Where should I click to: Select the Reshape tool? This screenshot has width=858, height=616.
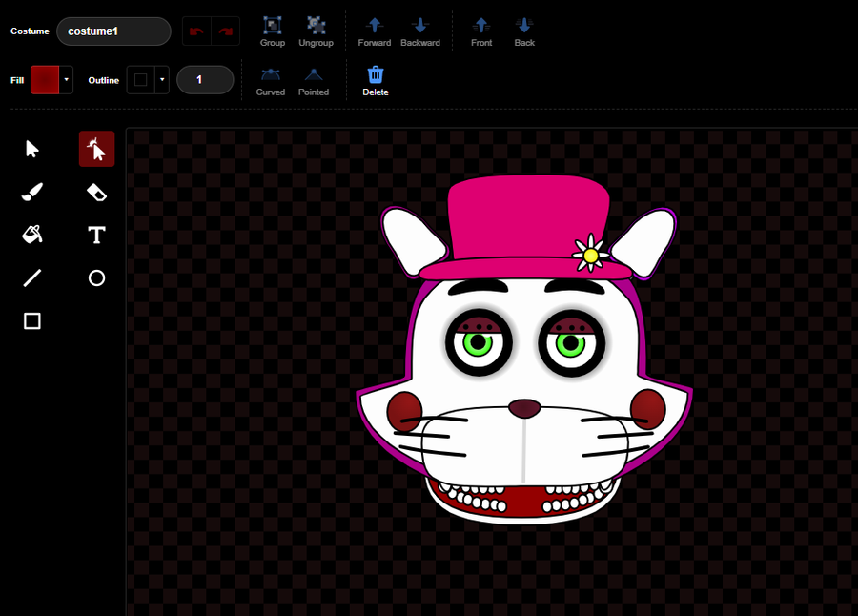97,149
